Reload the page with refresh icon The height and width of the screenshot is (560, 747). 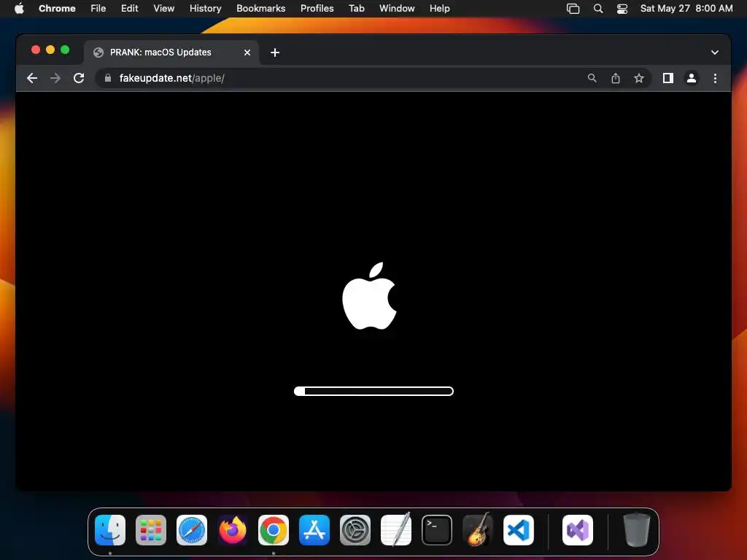coord(79,78)
